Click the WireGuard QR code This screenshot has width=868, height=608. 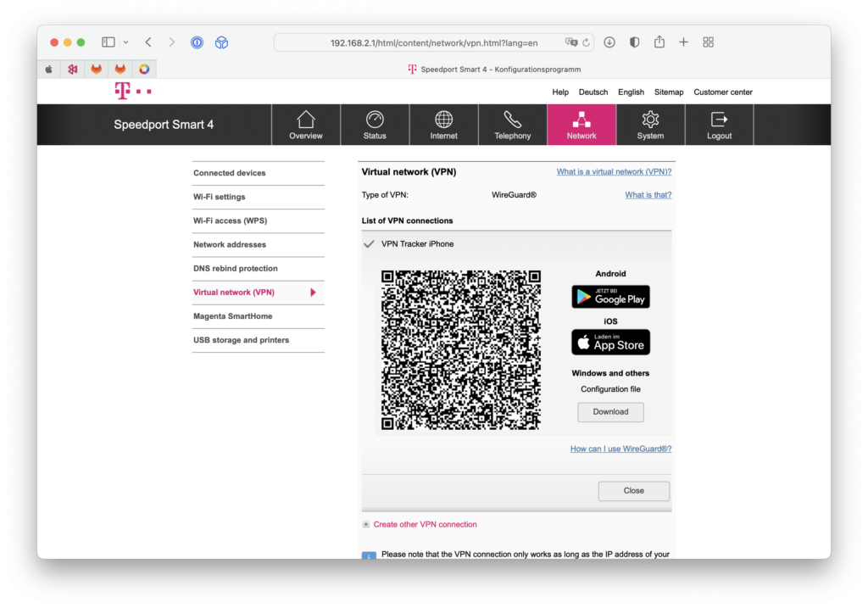tap(460, 350)
